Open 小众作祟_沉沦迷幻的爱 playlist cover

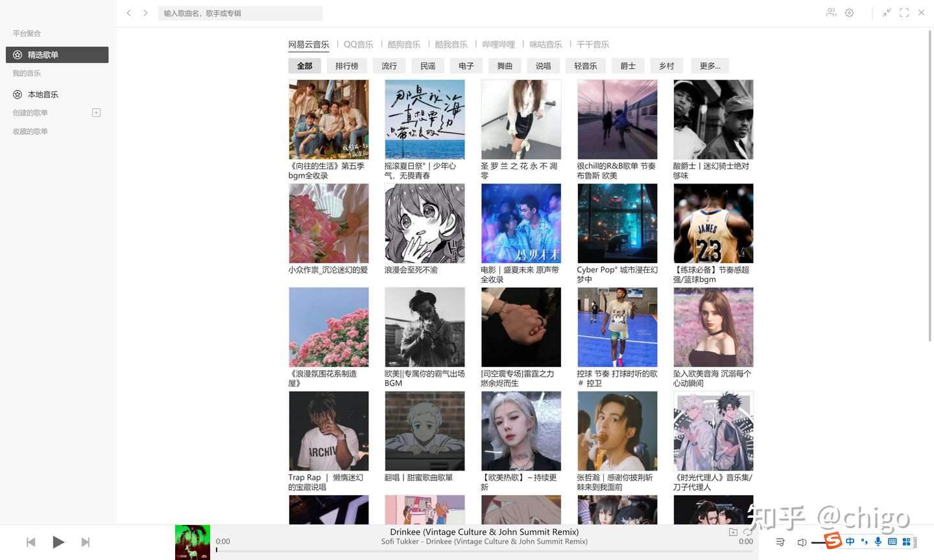pos(329,224)
